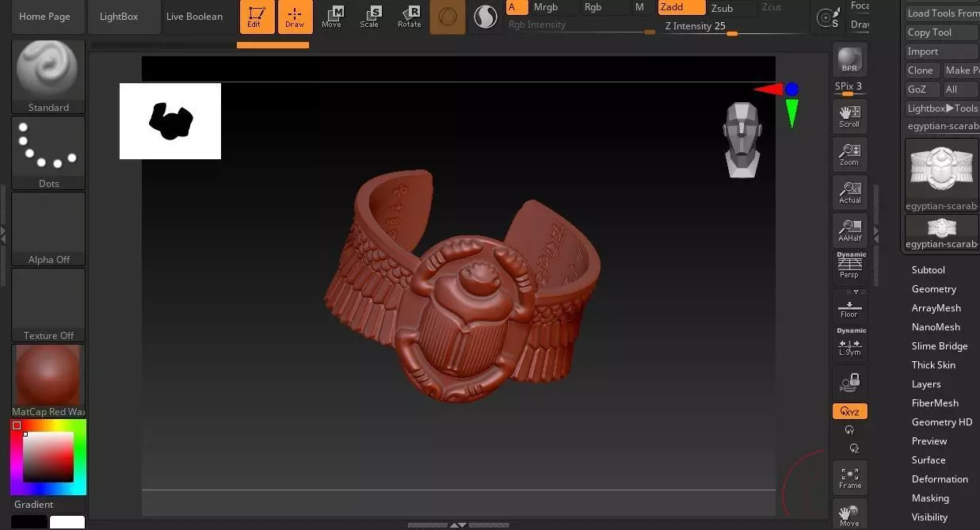980x530 pixels.
Task: Toggle Zadd sculpt mode
Action: tap(681, 7)
